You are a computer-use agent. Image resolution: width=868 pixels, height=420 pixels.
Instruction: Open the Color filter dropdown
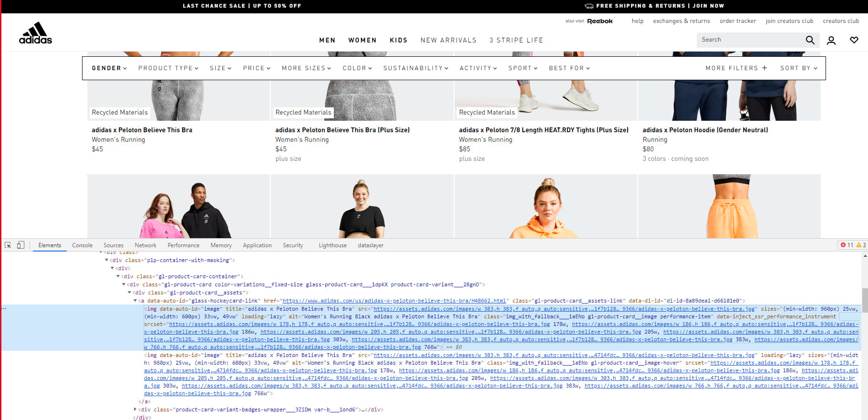click(357, 68)
